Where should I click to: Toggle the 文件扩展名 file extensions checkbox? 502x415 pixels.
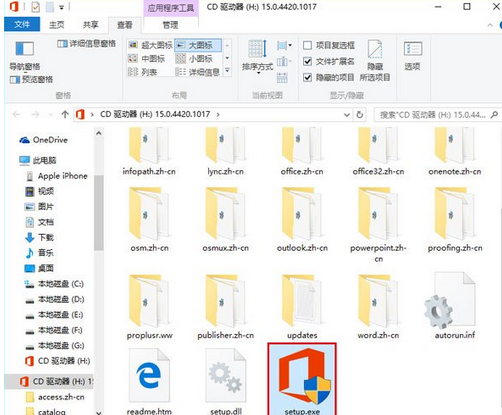[x=329, y=61]
